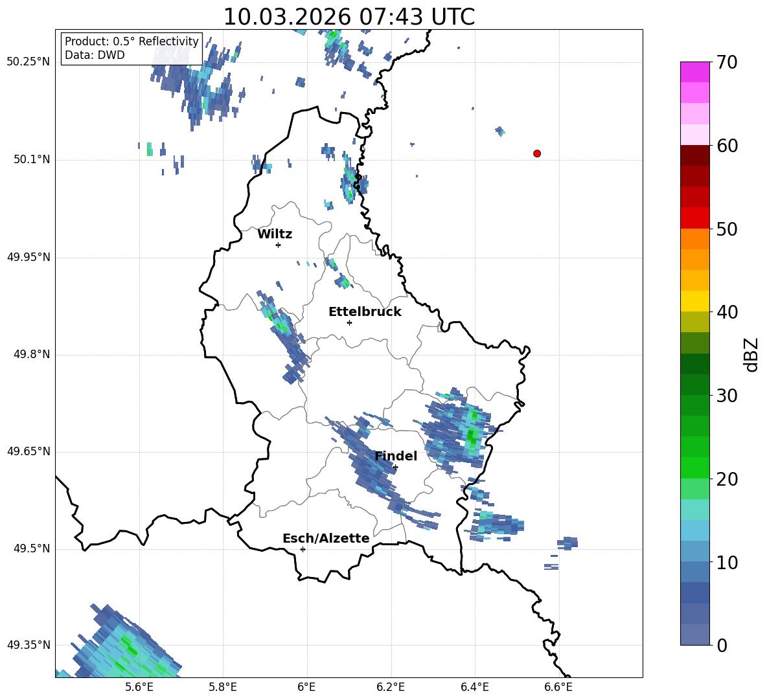
Task: Select the Wiltz city label
Action: [x=275, y=234]
